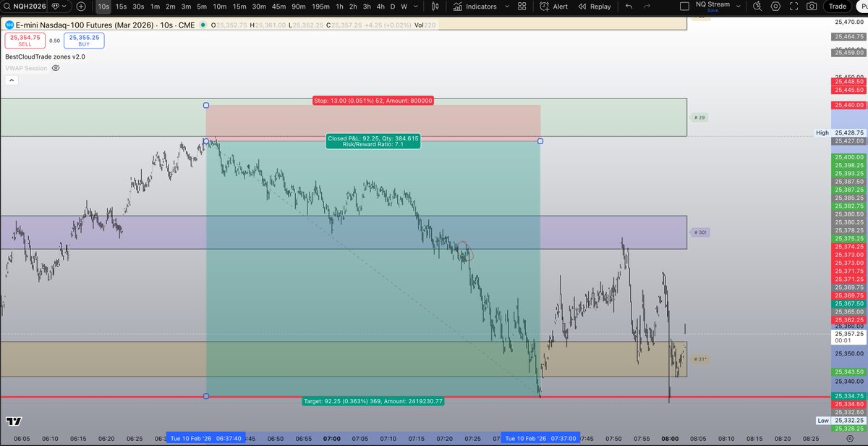Viewport: 868px width, 446px height.
Task: Click the NQ Stream layout name
Action: pos(712,6)
